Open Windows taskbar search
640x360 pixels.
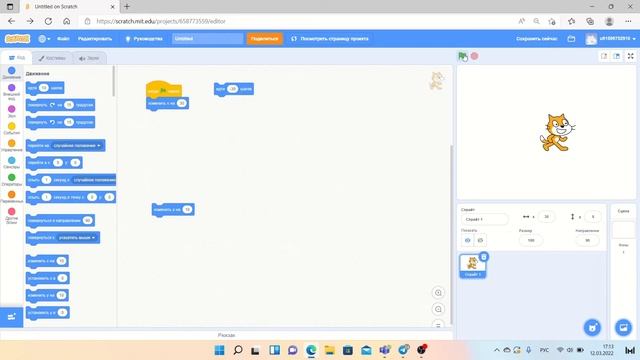click(238, 350)
